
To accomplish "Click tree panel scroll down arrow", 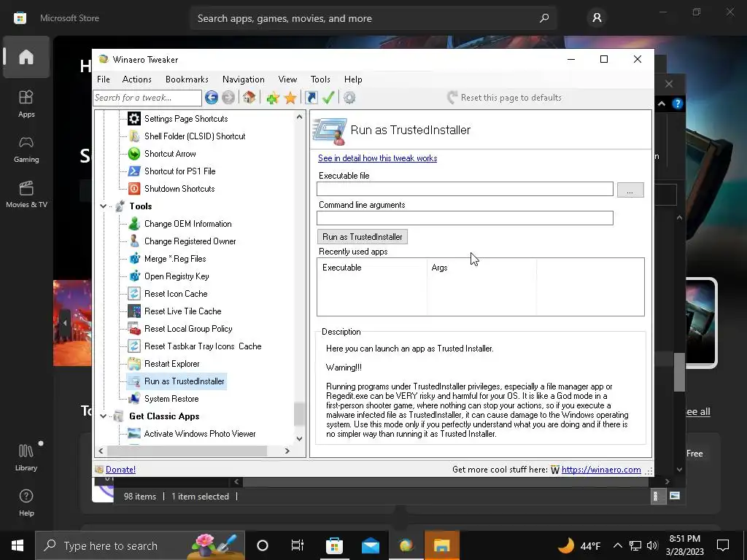I will pyautogui.click(x=299, y=438).
